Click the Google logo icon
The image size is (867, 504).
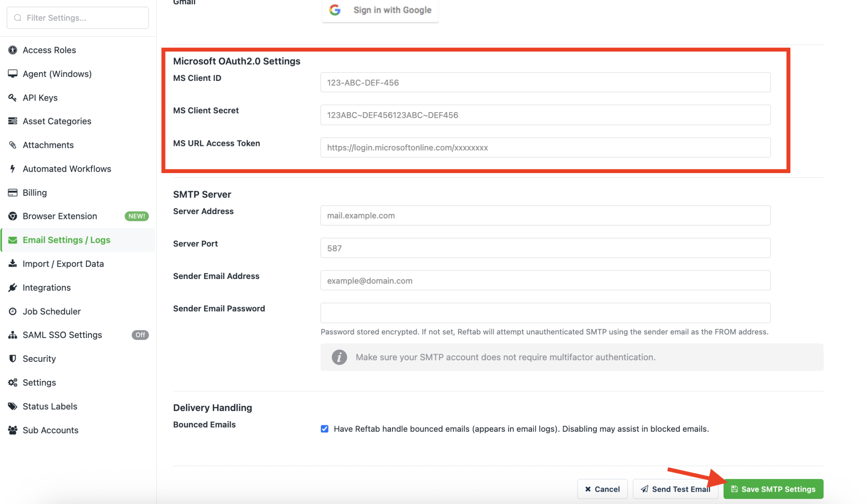(335, 10)
